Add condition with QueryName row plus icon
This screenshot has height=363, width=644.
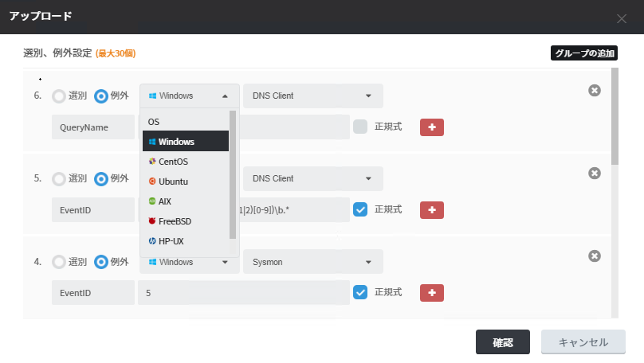coord(431,127)
